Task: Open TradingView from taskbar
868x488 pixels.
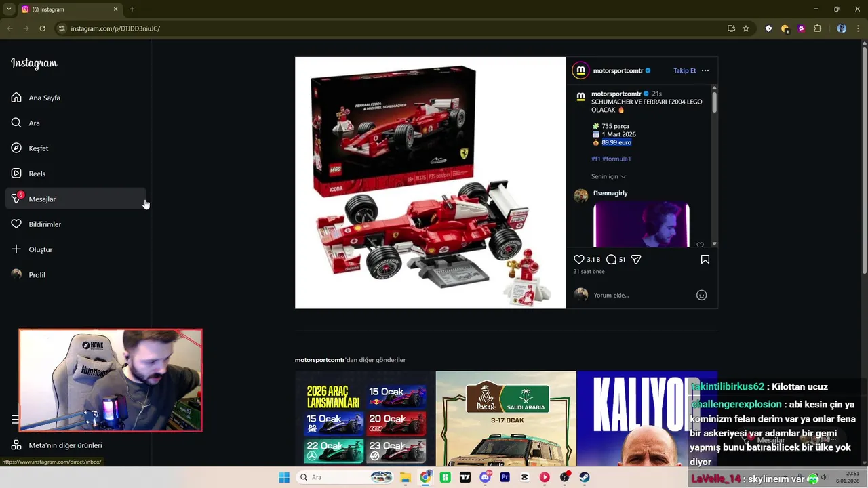Action: 465,477
